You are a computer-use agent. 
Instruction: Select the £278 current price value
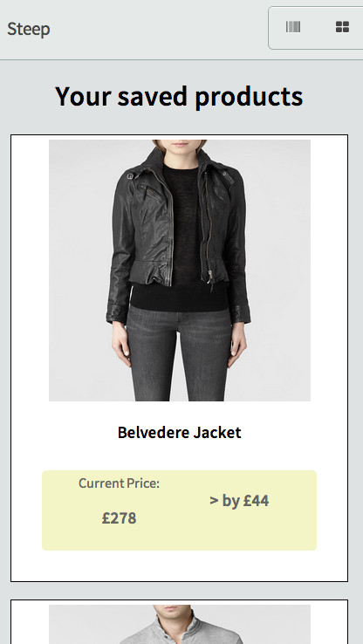click(119, 518)
